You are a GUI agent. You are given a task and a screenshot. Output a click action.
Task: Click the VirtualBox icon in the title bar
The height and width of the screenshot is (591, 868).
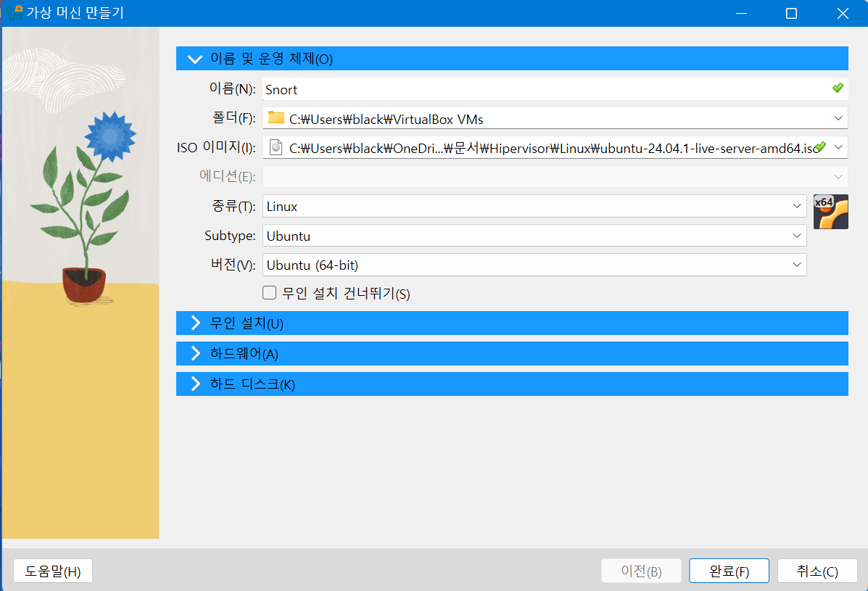(x=14, y=12)
